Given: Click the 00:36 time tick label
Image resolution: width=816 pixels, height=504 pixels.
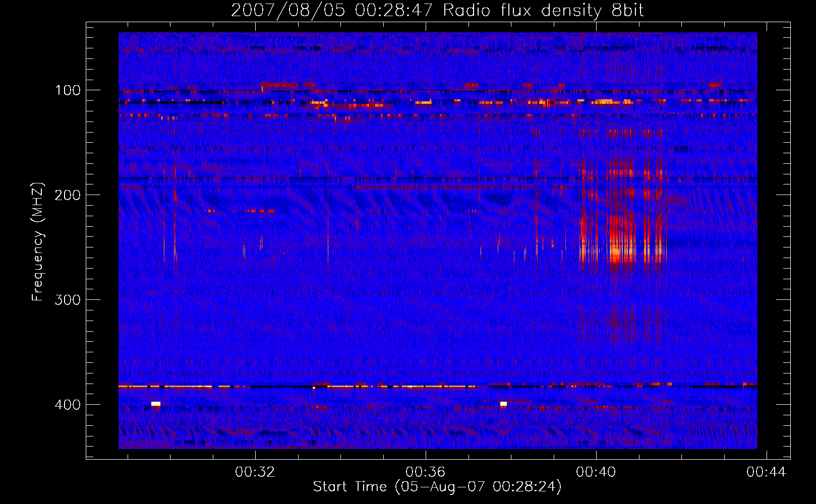Looking at the screenshot, I should coord(426,472).
